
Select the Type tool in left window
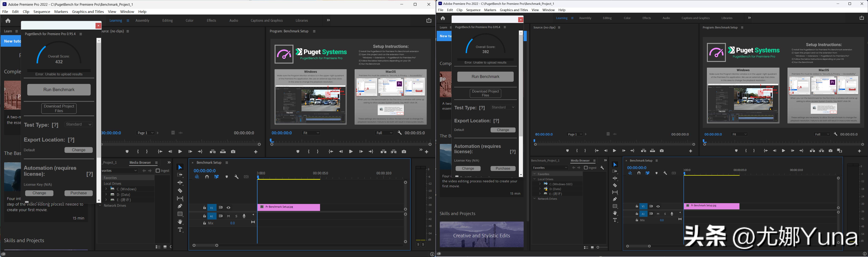coord(180,230)
